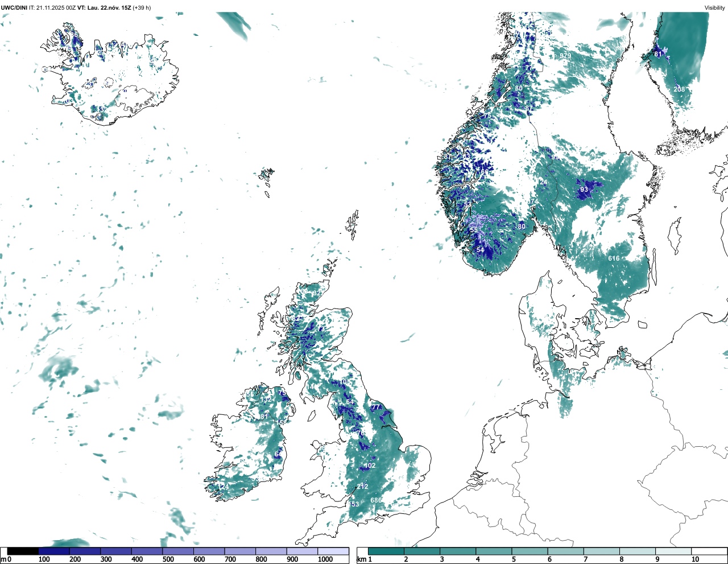Image resolution: width=728 pixels, height=564 pixels.
Task: Pick the 700–800 m legend swatch
Action: pos(240,551)
